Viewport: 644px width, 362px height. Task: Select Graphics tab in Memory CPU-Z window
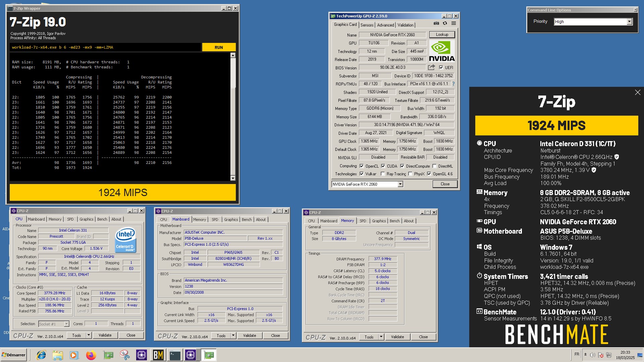379,221
